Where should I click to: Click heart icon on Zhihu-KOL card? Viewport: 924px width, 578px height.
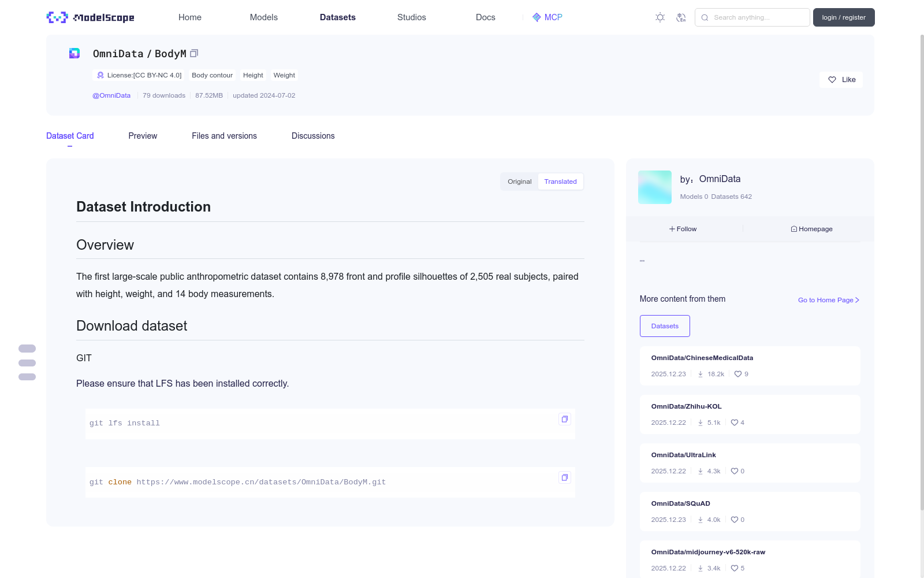coord(735,423)
